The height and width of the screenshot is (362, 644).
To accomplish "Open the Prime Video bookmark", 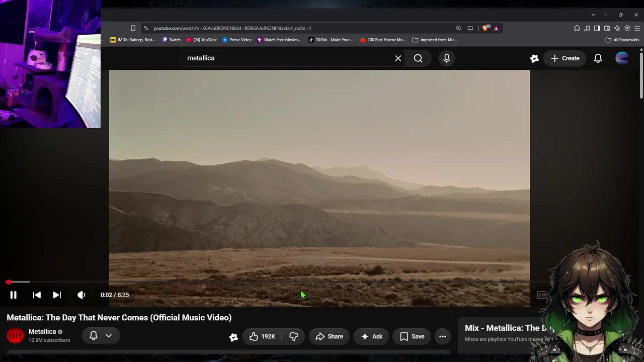I will 237,40.
